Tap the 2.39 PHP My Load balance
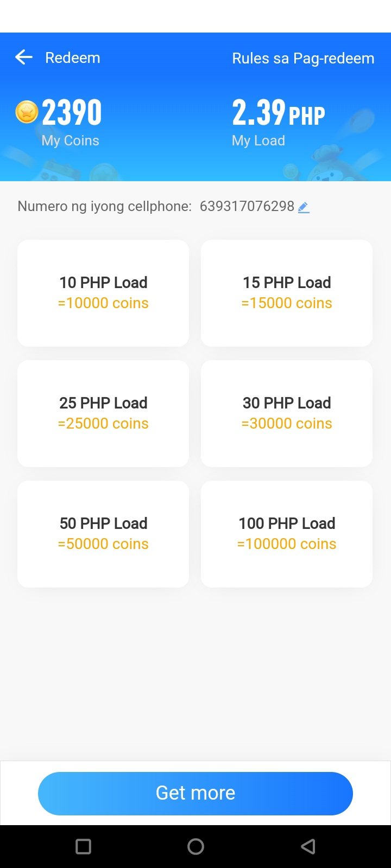The height and width of the screenshot is (868, 391). pyautogui.click(x=278, y=113)
